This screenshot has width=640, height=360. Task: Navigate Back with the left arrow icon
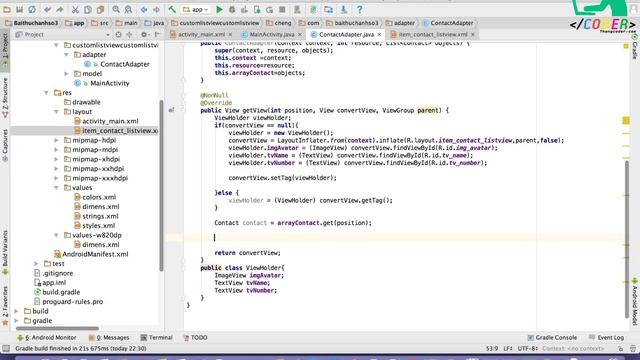click(144, 9)
